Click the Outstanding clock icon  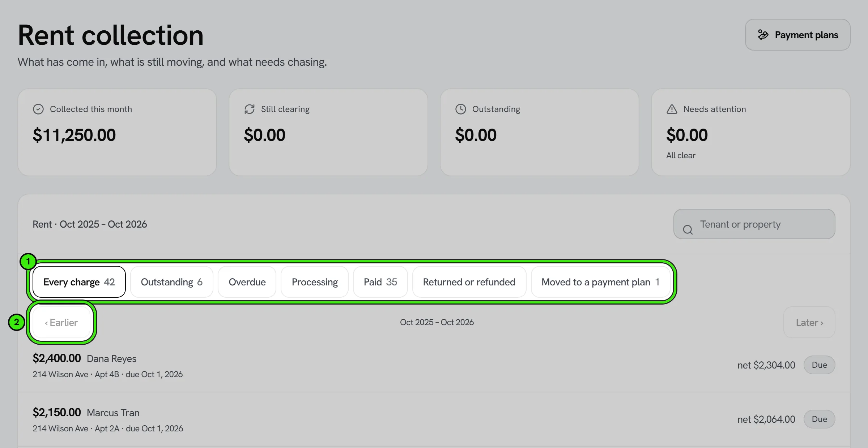[x=461, y=109]
